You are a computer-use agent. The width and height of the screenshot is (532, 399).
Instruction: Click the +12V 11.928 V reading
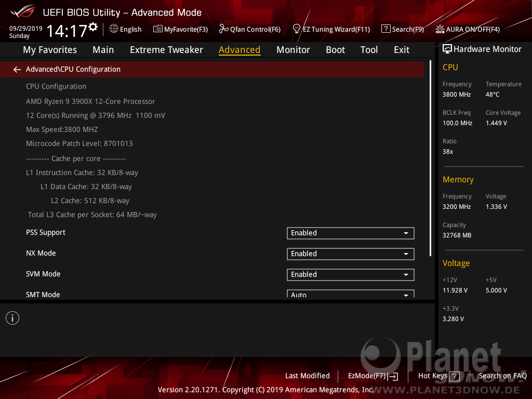click(x=455, y=290)
